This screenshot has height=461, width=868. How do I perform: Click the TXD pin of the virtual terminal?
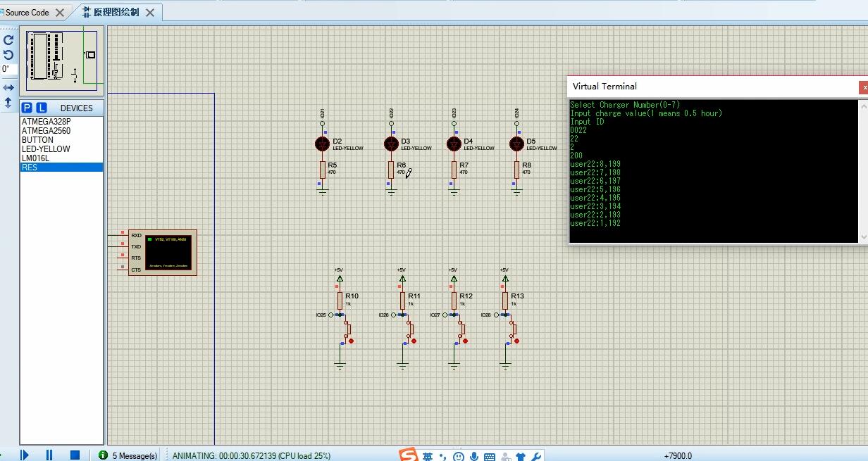pyautogui.click(x=136, y=246)
